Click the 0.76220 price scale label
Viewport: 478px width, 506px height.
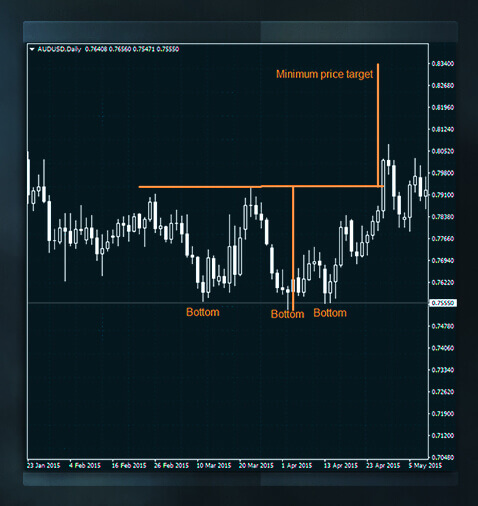pos(443,282)
